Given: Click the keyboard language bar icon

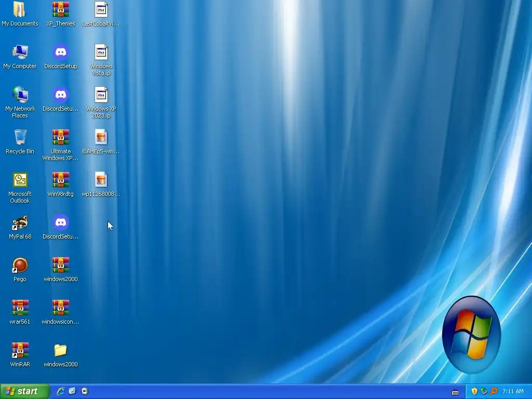Looking at the screenshot, I should (455, 392).
